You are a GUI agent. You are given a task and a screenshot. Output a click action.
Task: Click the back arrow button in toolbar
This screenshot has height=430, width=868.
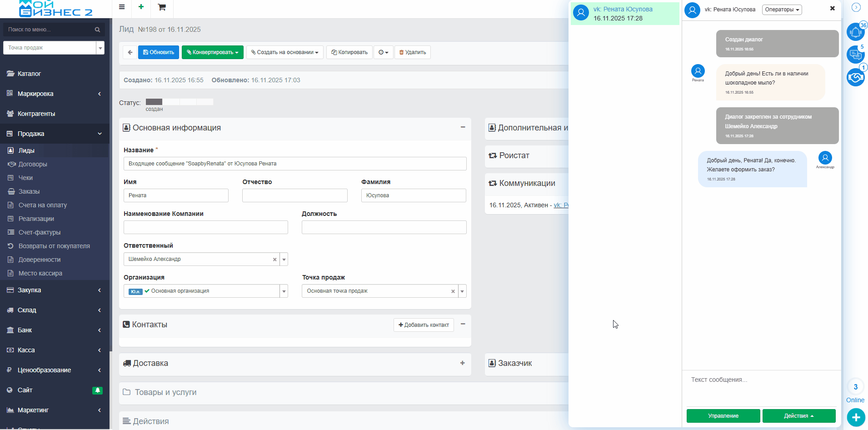pos(130,52)
